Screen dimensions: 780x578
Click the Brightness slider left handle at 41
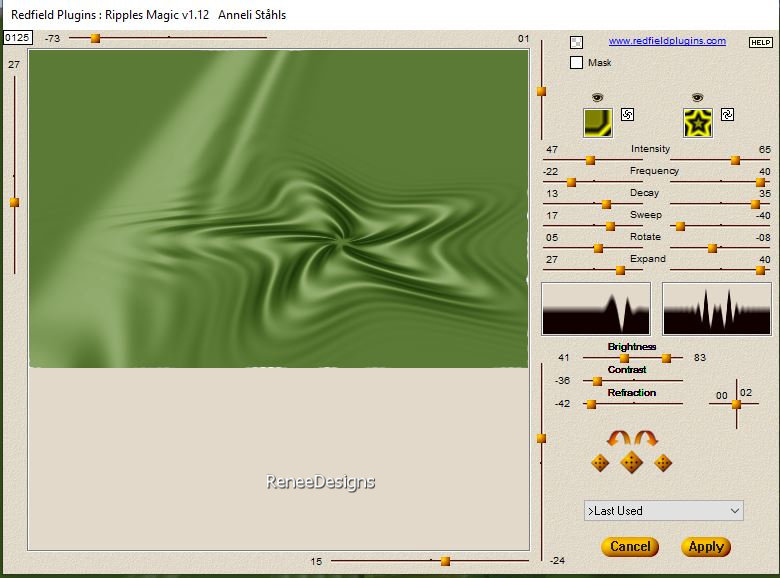[624, 358]
